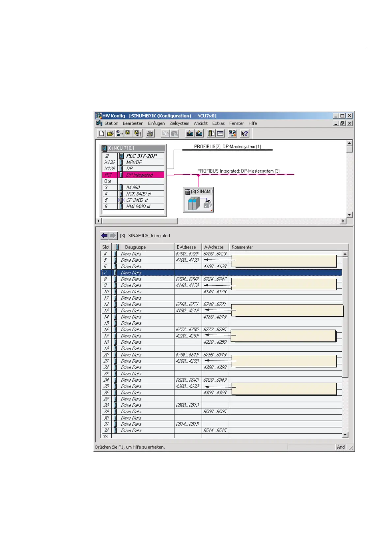Click the Download to module icon
Image resolution: width=392 pixels, height=555 pixels.
pos(189,133)
